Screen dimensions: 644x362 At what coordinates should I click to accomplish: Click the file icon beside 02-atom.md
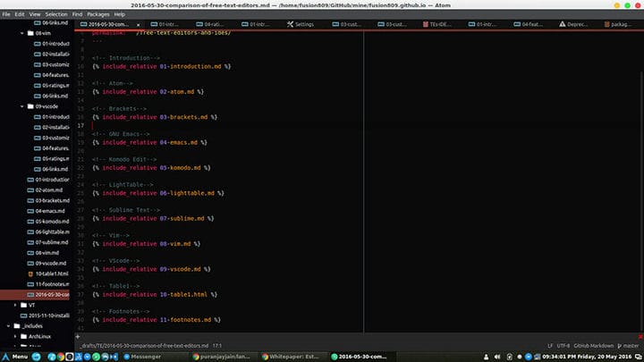pyautogui.click(x=30, y=190)
